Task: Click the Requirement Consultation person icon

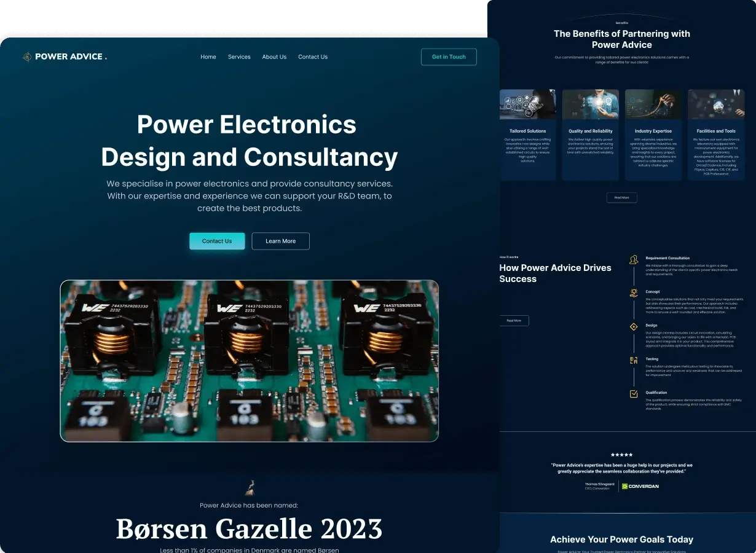Action: (x=634, y=260)
